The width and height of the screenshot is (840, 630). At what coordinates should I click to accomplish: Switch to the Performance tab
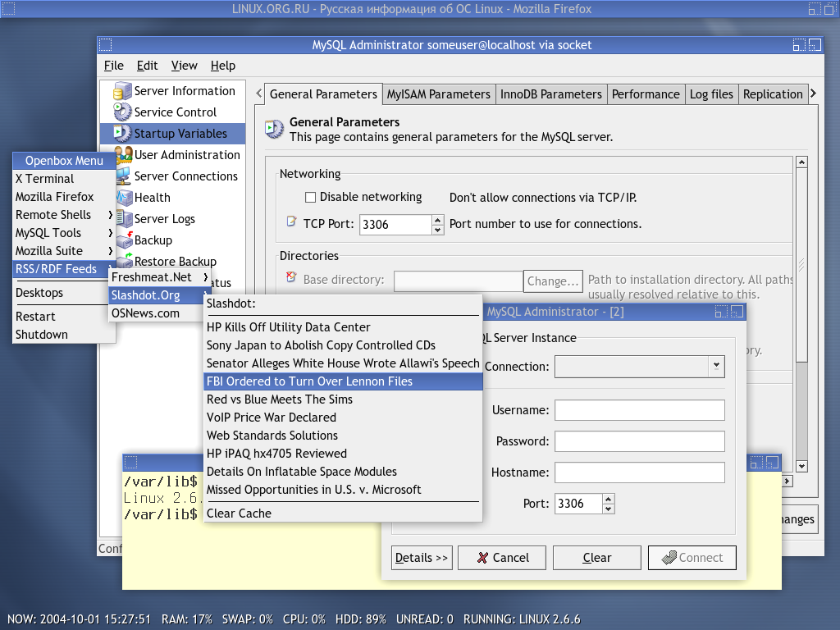646,94
